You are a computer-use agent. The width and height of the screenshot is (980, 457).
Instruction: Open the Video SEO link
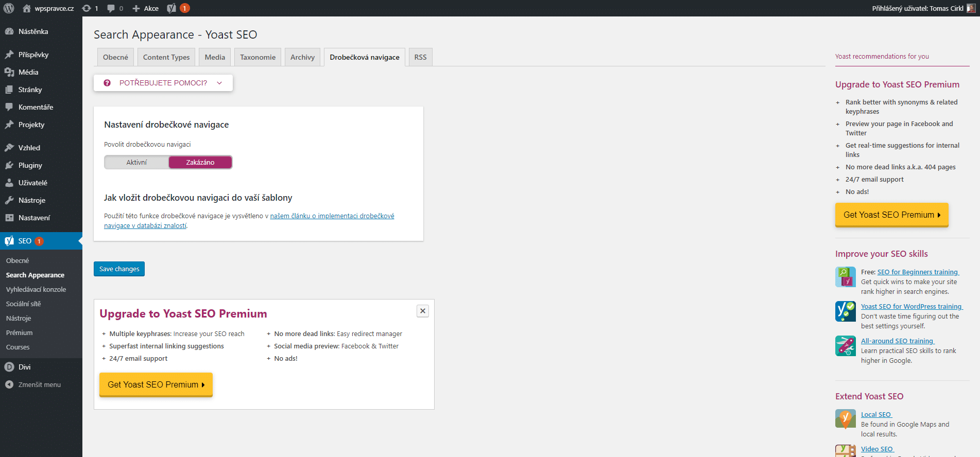point(877,449)
